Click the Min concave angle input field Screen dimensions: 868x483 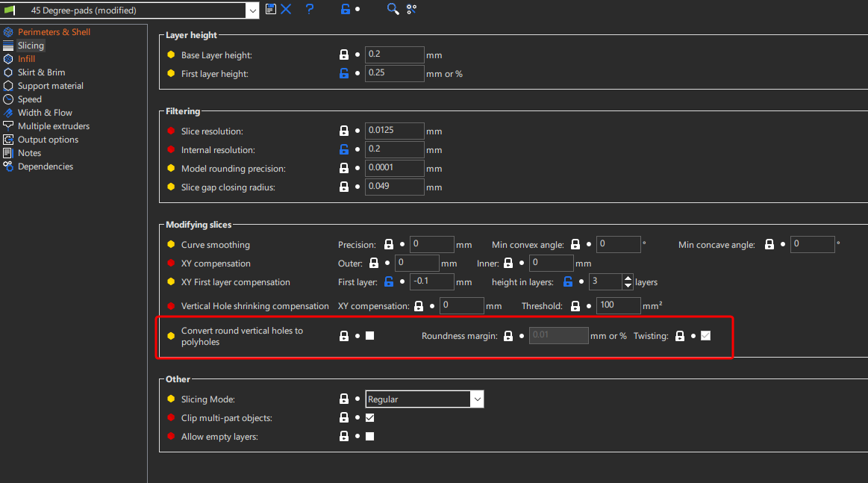813,244
